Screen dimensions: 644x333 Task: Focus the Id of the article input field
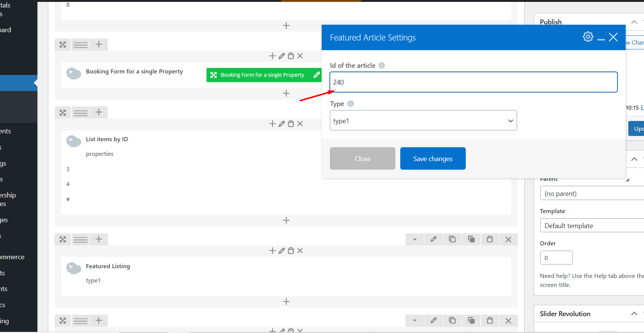(x=473, y=82)
